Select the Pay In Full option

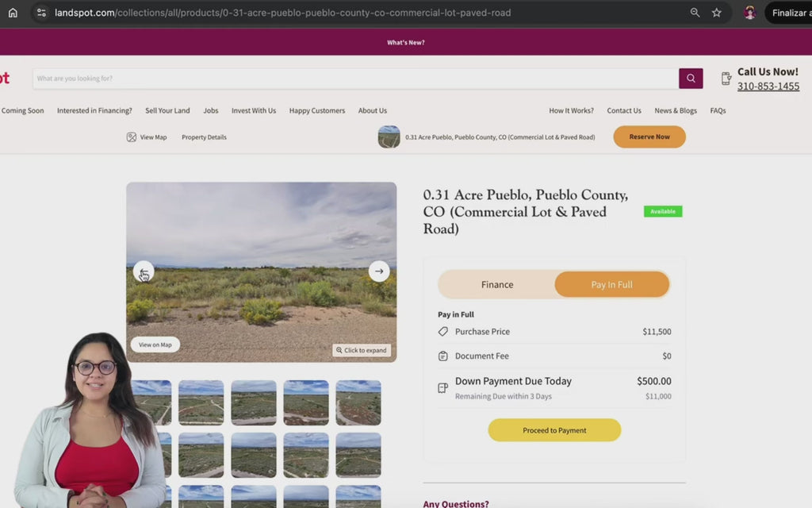[611, 284]
